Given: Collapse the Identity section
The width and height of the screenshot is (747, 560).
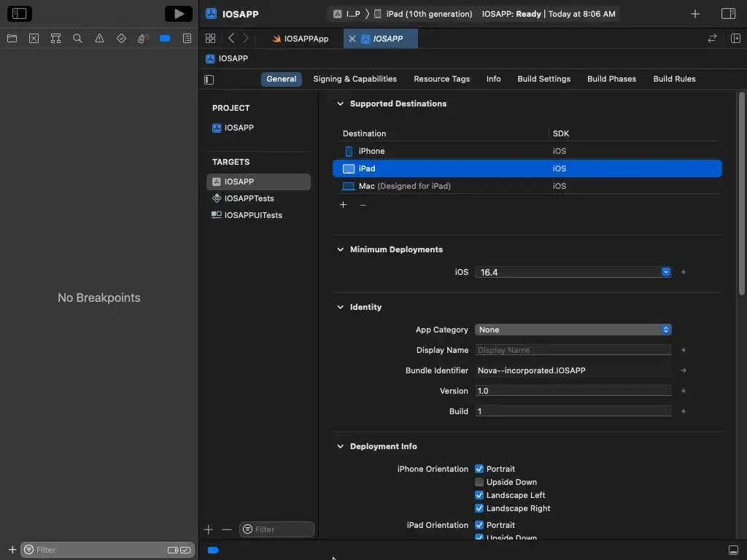Looking at the screenshot, I should [340, 307].
